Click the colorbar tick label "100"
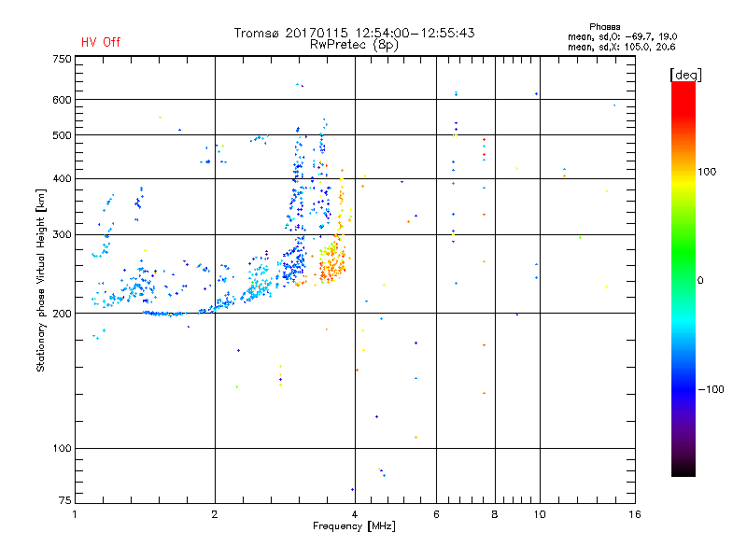Screen dimensions: 747x560 coord(707,172)
